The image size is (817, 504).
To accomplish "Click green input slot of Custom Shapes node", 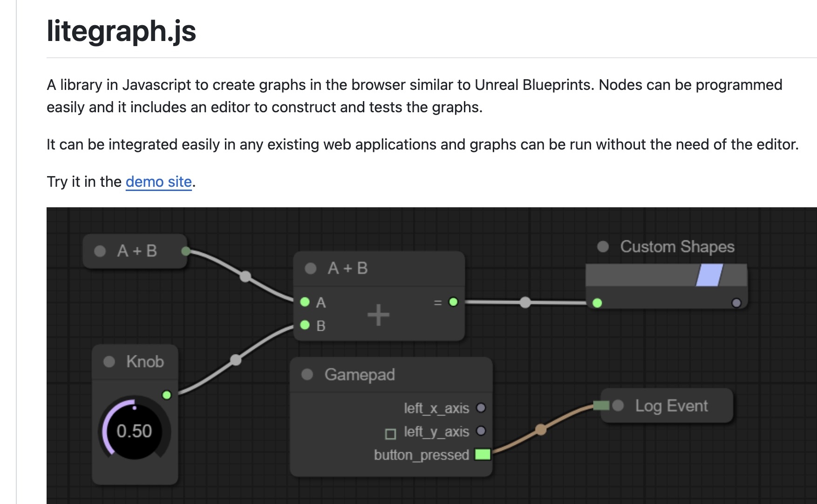I will point(597,303).
